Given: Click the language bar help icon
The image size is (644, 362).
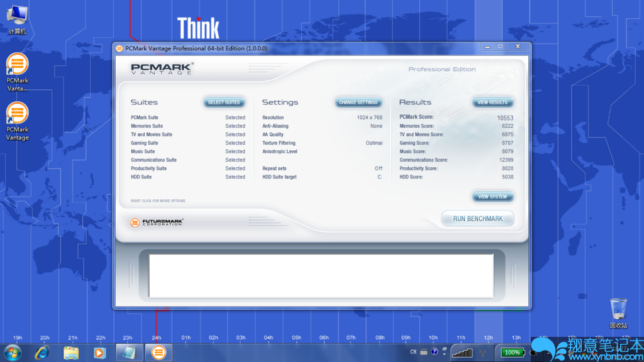Looking at the screenshot, I should pos(434,352).
